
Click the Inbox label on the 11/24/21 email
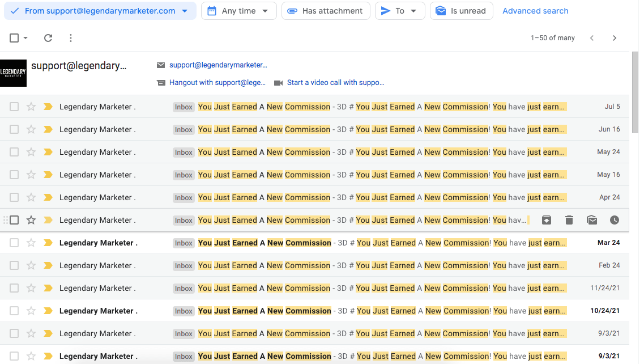184,289
